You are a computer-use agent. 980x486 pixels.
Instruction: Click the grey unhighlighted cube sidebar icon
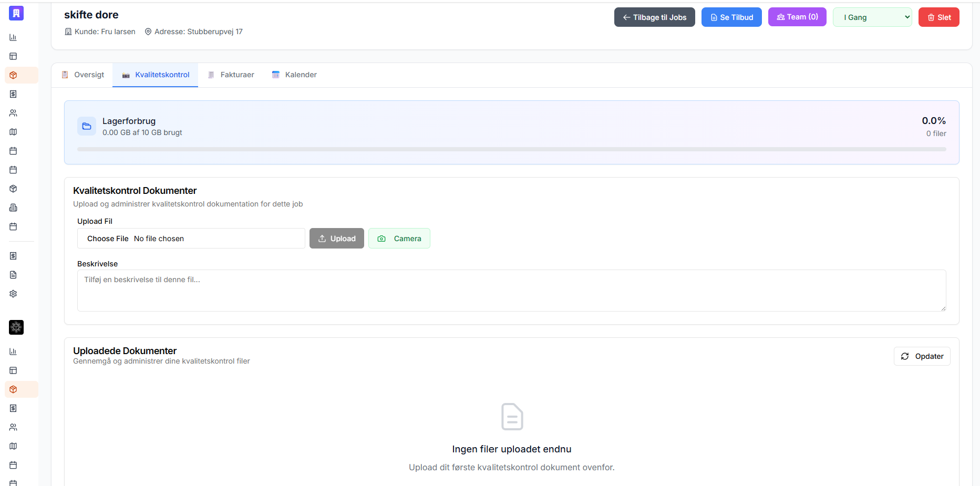[x=13, y=189]
